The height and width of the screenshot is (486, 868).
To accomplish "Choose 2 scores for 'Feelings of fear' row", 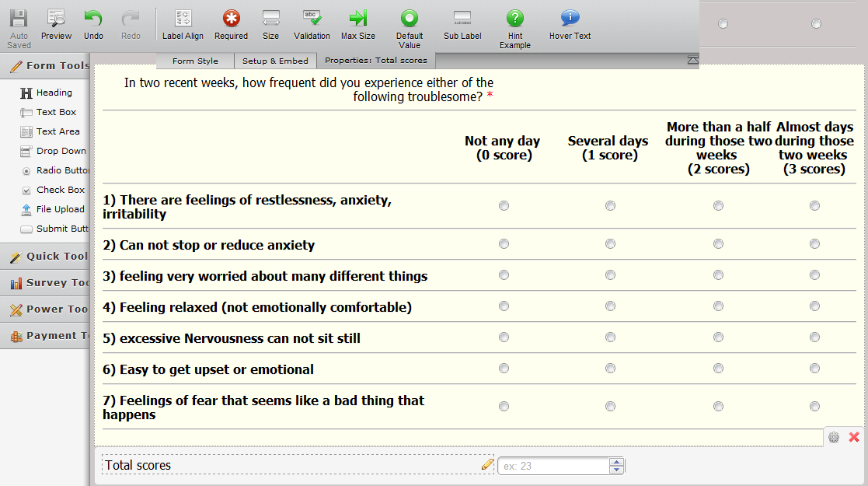I will (x=718, y=406).
